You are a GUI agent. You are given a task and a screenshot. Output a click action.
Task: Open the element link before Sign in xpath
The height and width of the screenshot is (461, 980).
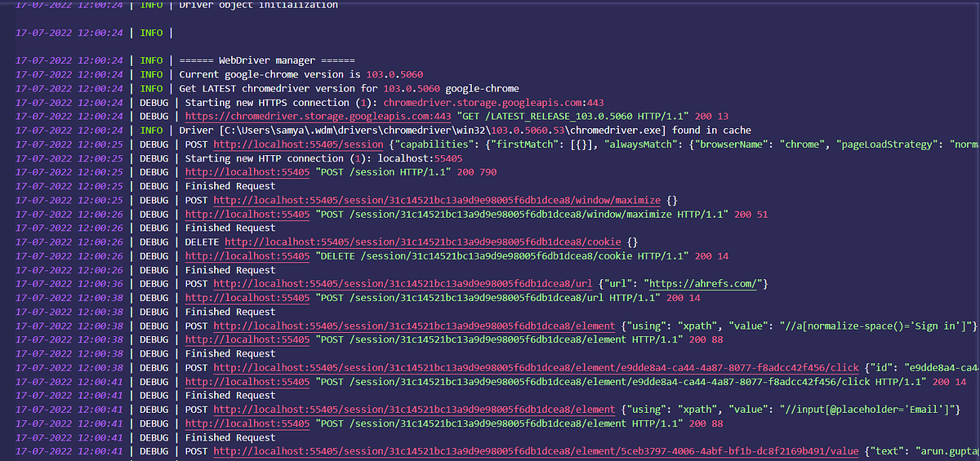tap(414, 326)
